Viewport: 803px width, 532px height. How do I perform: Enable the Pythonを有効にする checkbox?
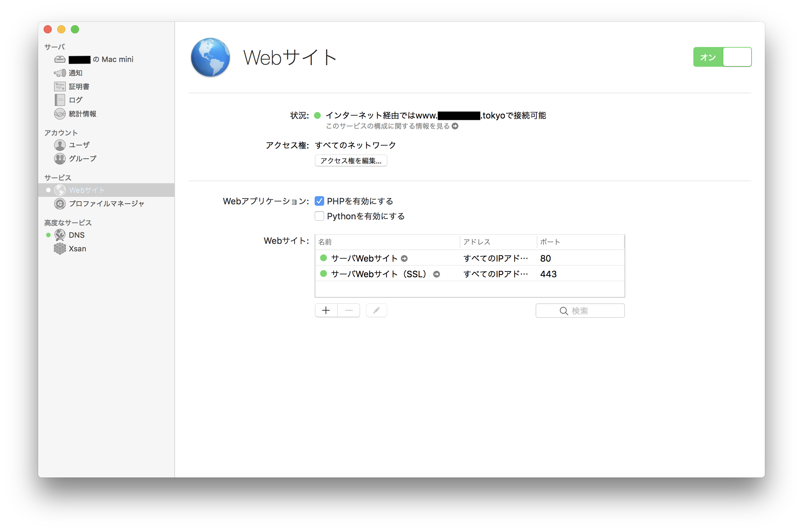click(319, 216)
